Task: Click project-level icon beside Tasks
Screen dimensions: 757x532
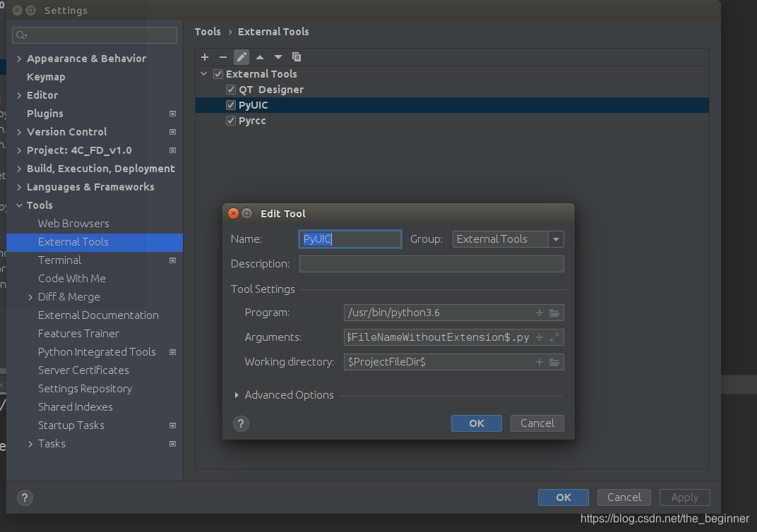Action: [172, 444]
